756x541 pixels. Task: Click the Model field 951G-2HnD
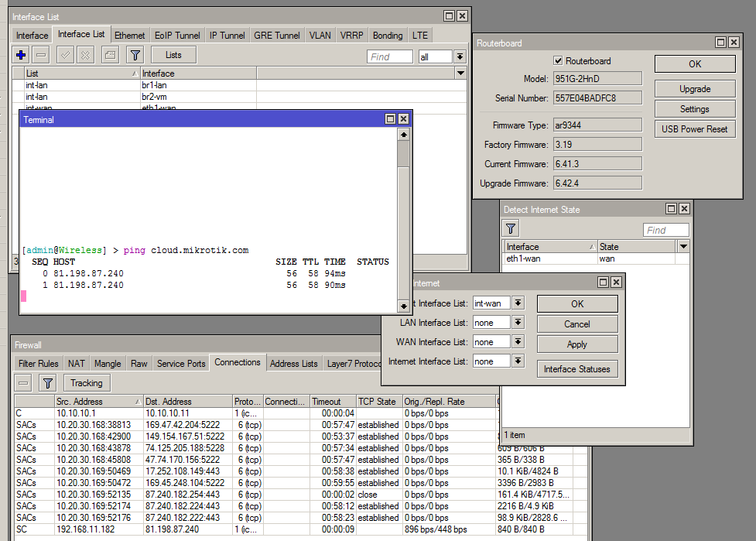pyautogui.click(x=597, y=79)
